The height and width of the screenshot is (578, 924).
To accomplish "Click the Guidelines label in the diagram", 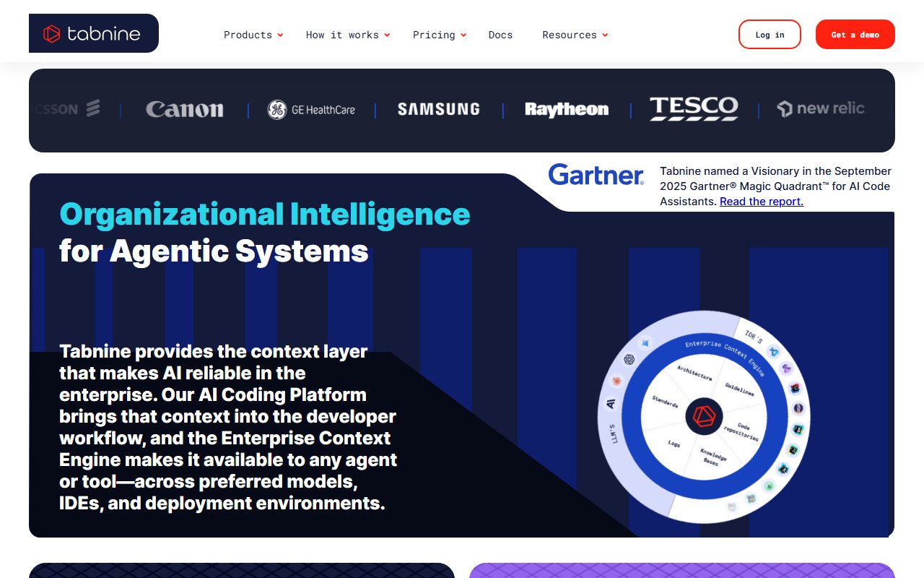I will click(x=740, y=389).
